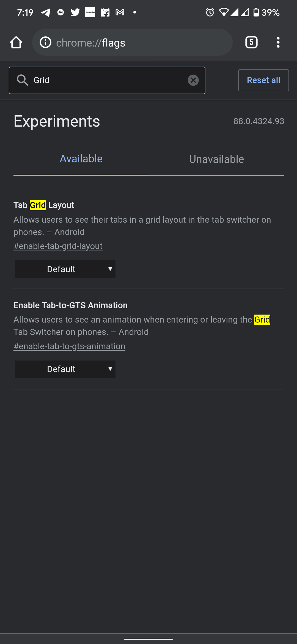Screen dimensions: 297x644
Task: Tap the search magnifier icon in flags search
Action: 23,80
